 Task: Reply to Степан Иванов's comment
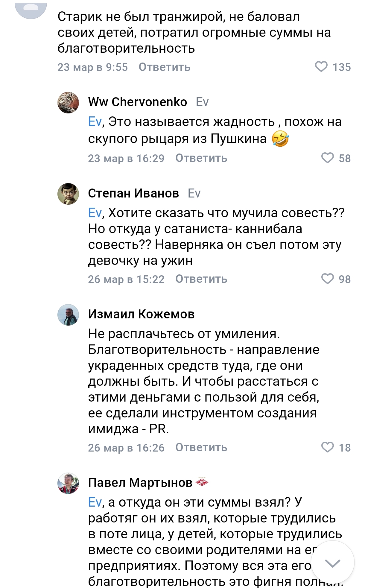pyautogui.click(x=201, y=279)
